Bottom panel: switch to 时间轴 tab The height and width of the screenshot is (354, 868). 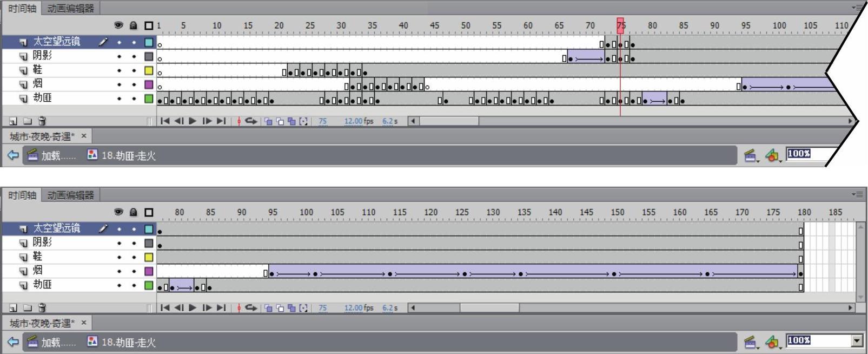tap(22, 195)
